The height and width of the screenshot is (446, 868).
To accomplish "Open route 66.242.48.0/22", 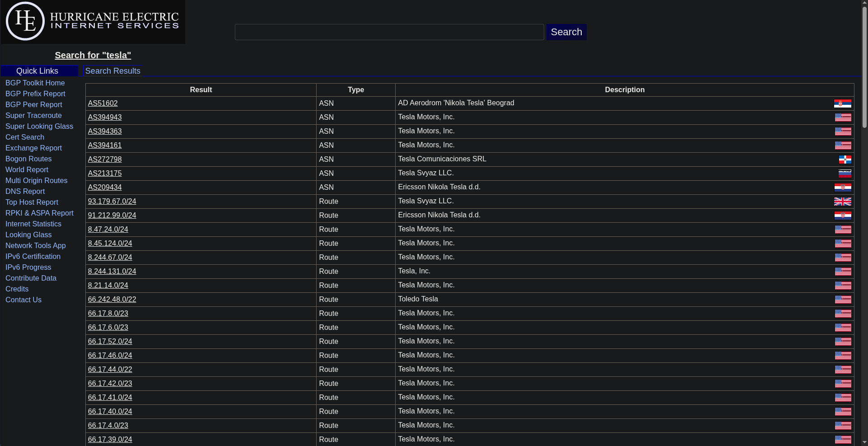I will (112, 300).
